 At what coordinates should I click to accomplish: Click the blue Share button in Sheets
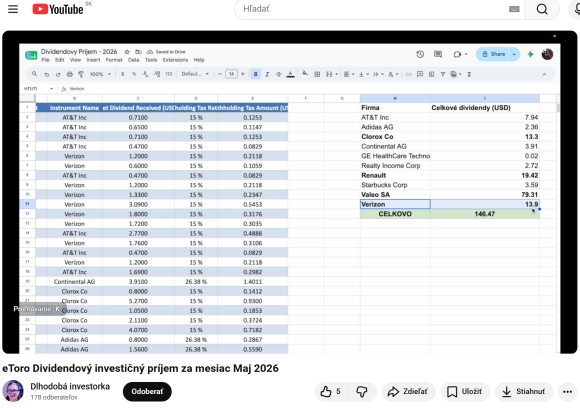pos(493,54)
